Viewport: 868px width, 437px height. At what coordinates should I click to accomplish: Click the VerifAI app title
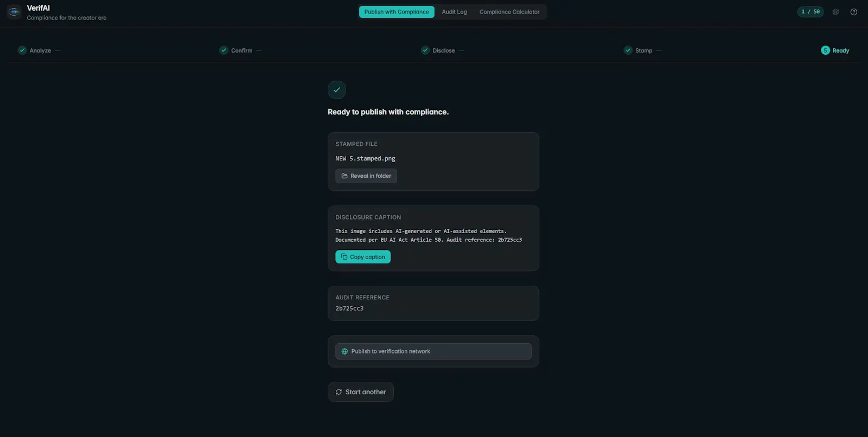click(39, 8)
